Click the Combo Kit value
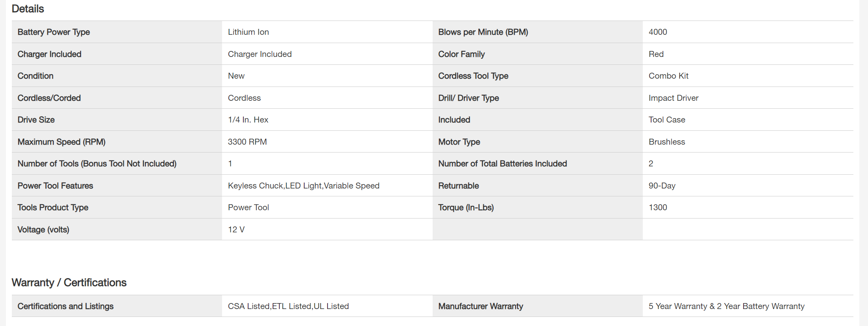Screen dimensions: 868x326 pos(668,76)
